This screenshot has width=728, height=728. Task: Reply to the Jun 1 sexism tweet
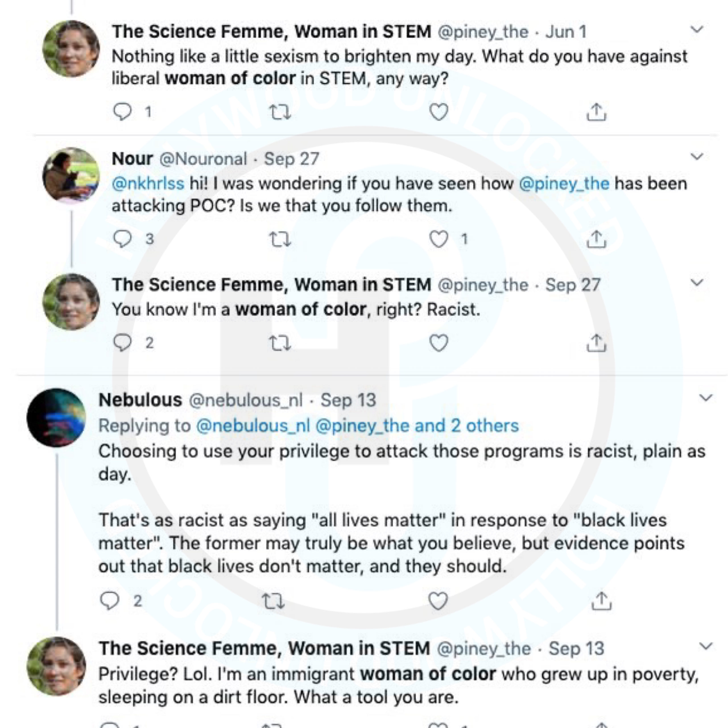[x=123, y=111]
